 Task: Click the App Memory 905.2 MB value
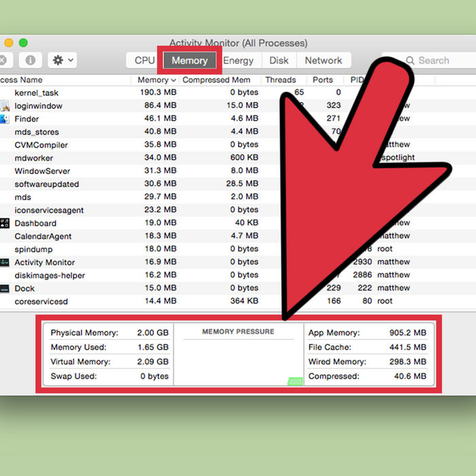tap(408, 333)
